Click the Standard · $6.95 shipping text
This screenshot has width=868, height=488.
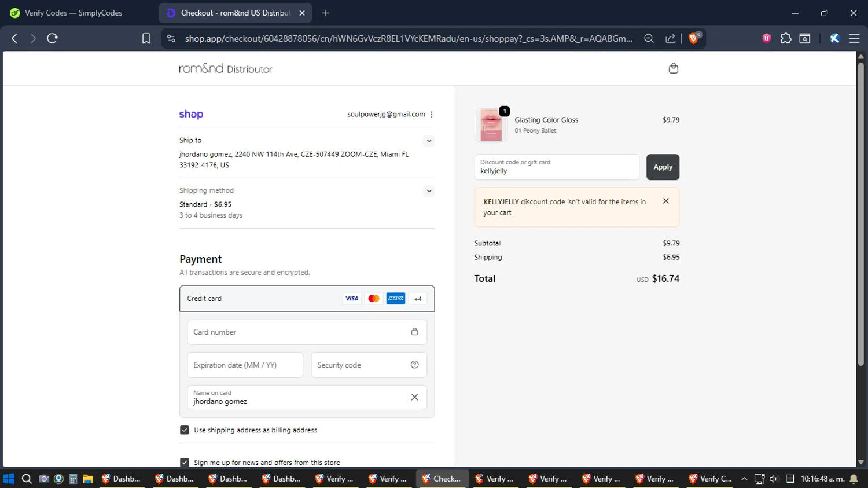pos(205,204)
